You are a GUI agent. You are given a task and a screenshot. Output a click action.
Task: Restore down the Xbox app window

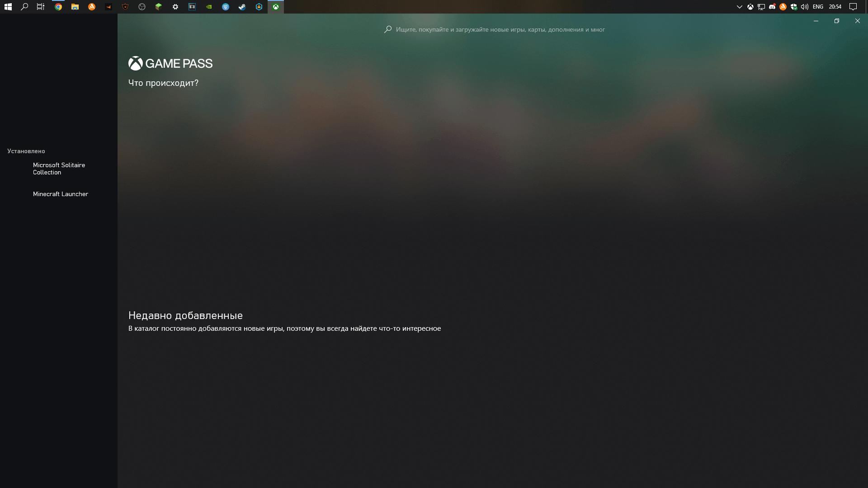tap(837, 21)
